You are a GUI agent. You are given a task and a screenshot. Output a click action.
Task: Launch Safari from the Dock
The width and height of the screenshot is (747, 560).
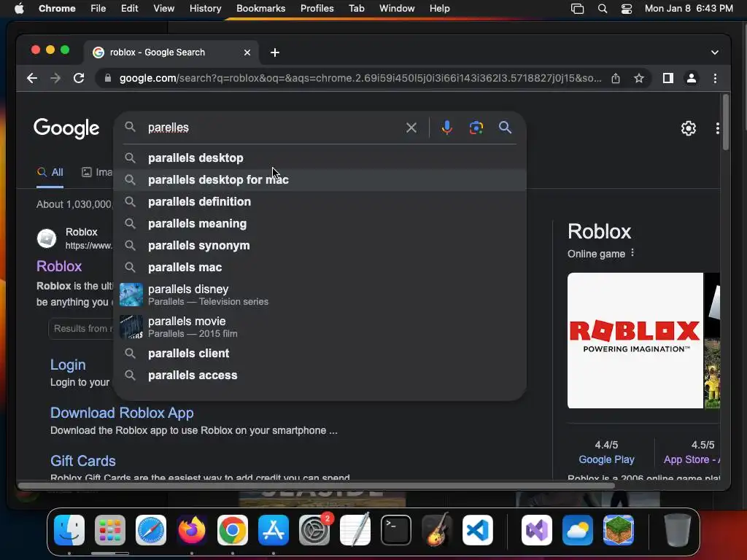pos(150,529)
